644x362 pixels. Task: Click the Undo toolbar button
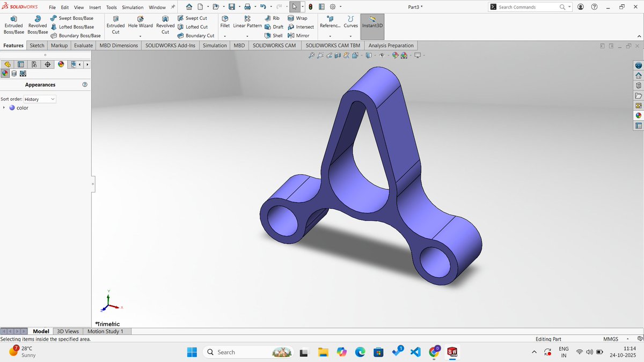tap(263, 7)
